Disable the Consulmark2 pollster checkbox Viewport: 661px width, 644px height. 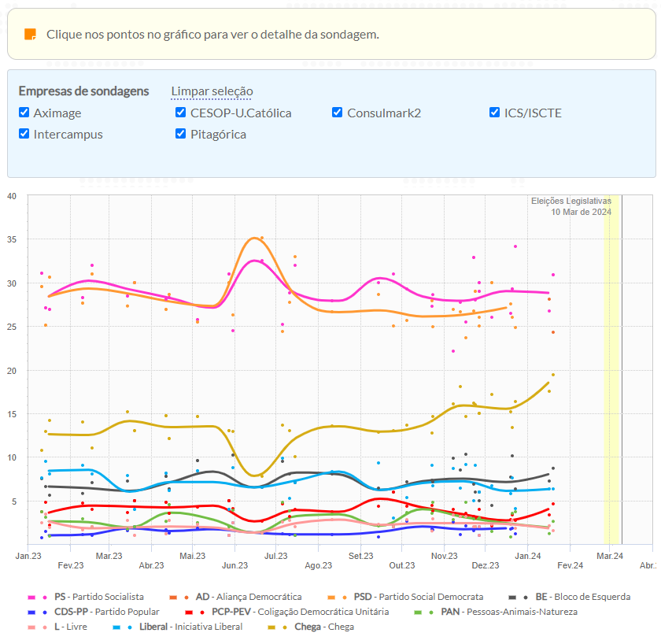338,113
